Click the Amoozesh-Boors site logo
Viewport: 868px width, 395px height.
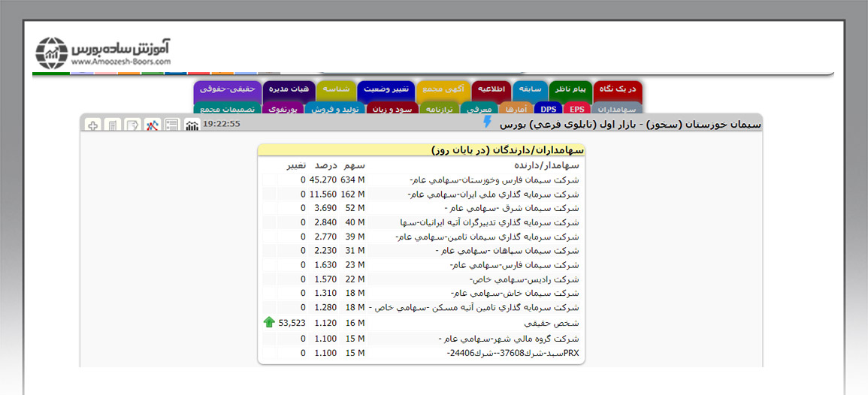pos(104,52)
